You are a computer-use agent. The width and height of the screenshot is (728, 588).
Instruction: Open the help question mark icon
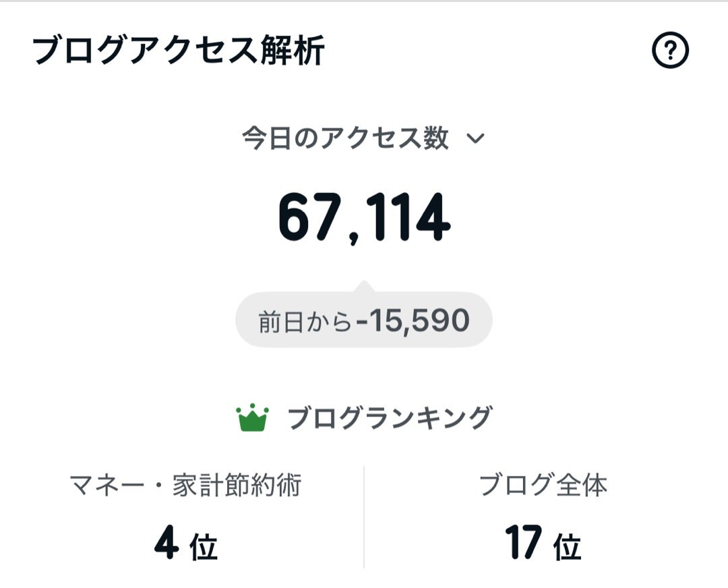(x=670, y=51)
